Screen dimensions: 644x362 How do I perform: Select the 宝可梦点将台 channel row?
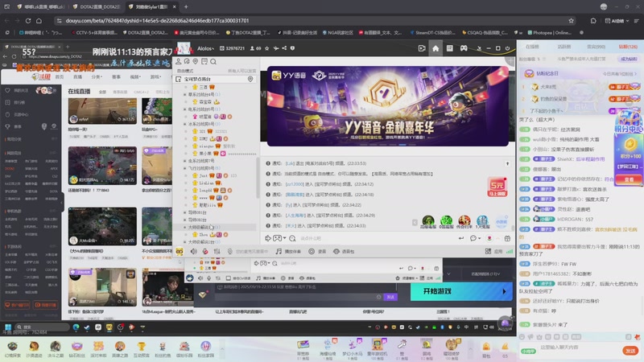[x=215, y=79]
